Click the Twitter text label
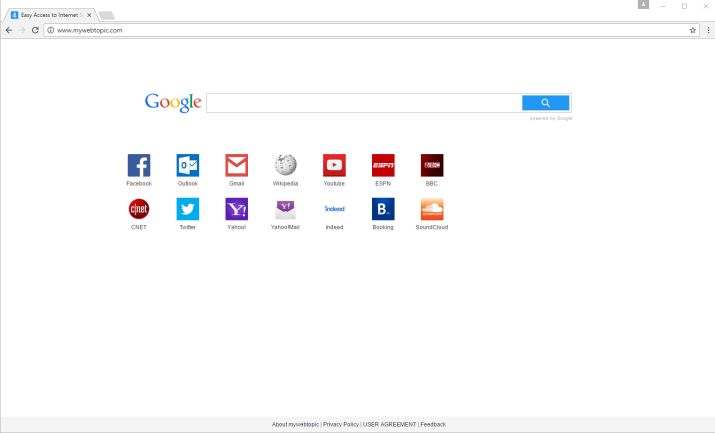This screenshot has width=715, height=433. coord(188,227)
